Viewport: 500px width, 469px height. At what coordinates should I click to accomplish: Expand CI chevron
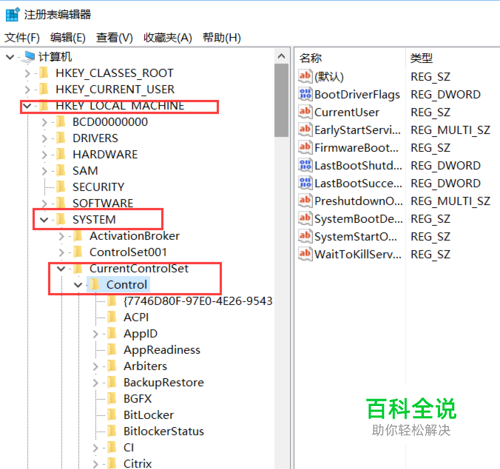pos(95,448)
